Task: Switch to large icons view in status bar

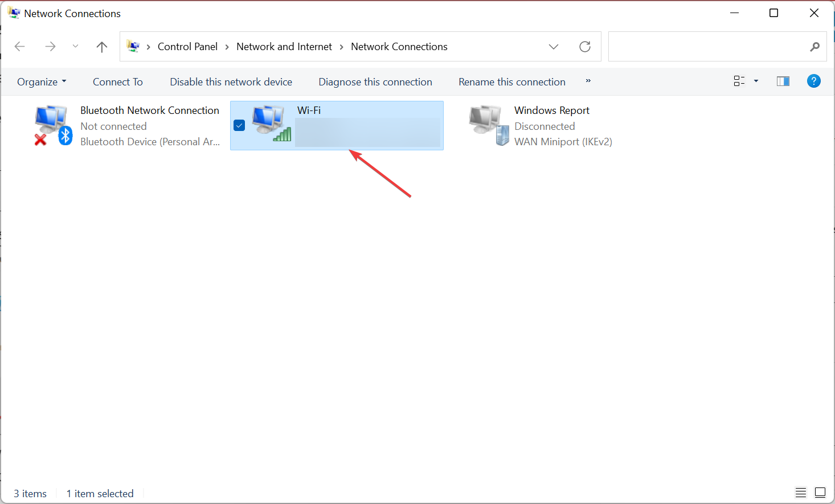Action: [x=820, y=493]
